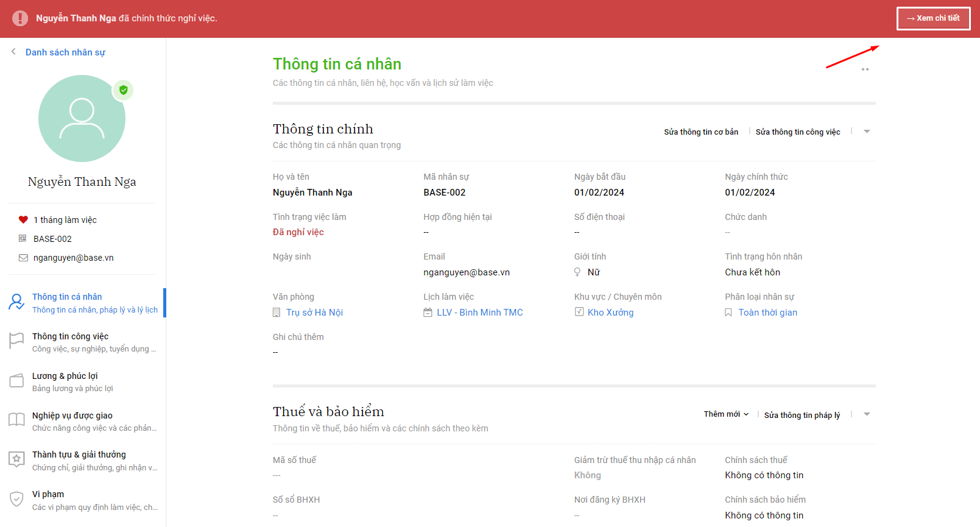Open Thông tin cá nhân sidebar tab
Screen dimensions: 980x527
[83, 303]
